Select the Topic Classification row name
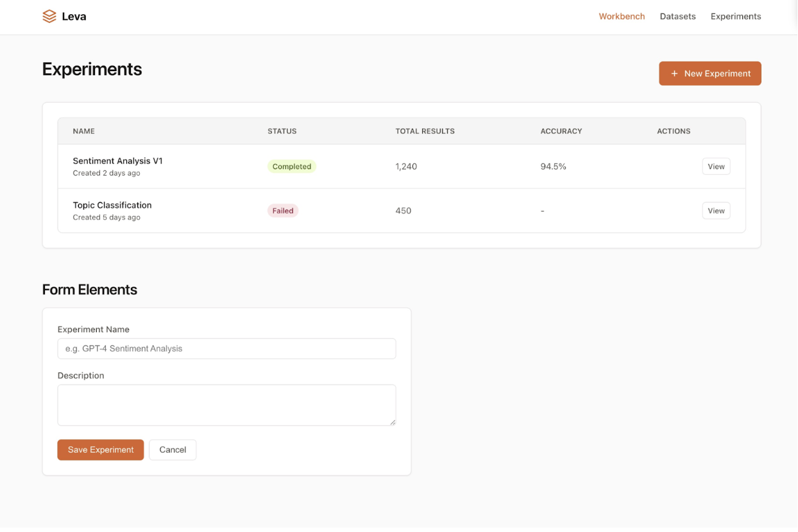The image size is (798, 532). 112,205
